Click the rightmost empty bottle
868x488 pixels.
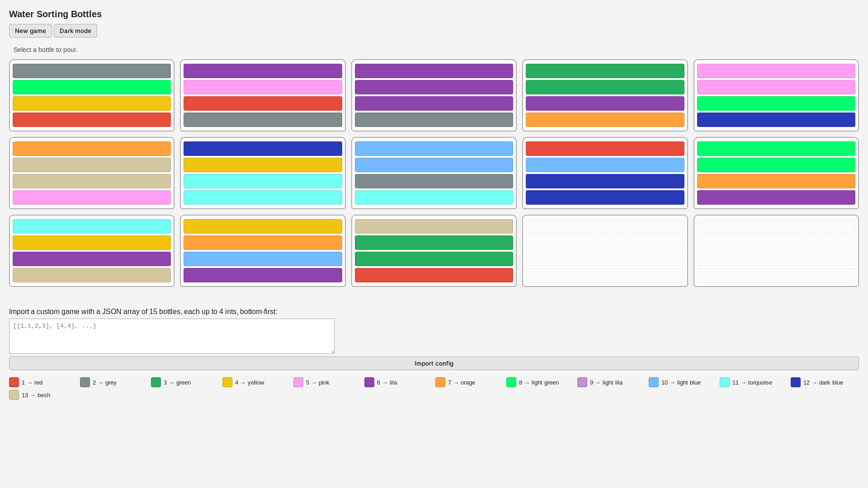776,251
